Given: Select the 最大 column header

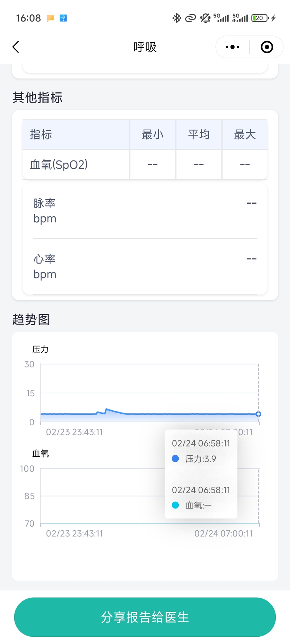Looking at the screenshot, I should (245, 134).
